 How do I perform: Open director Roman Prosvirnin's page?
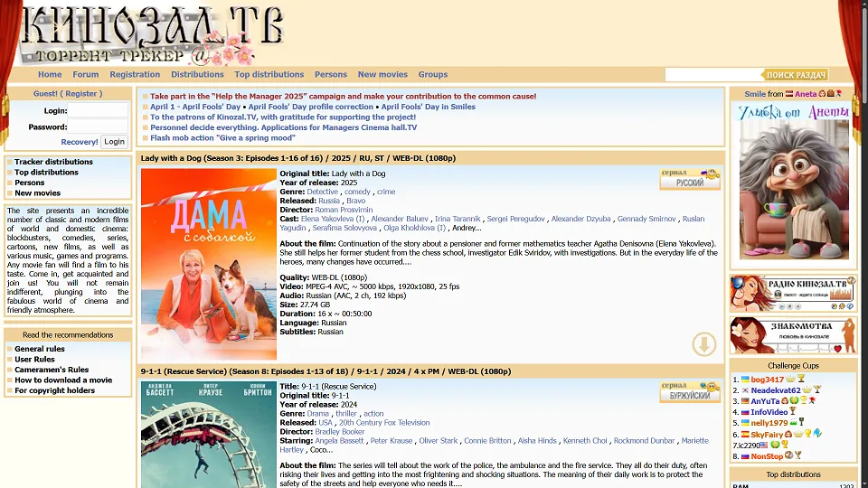coord(344,210)
